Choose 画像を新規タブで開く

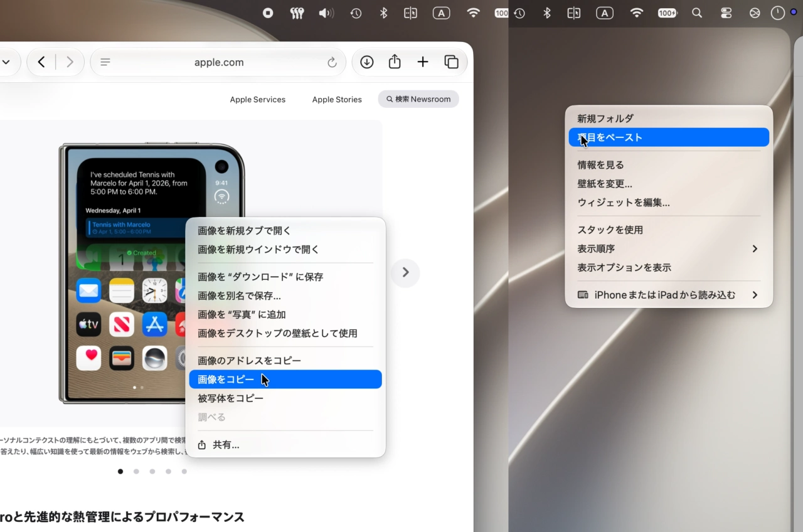pyautogui.click(x=285, y=230)
